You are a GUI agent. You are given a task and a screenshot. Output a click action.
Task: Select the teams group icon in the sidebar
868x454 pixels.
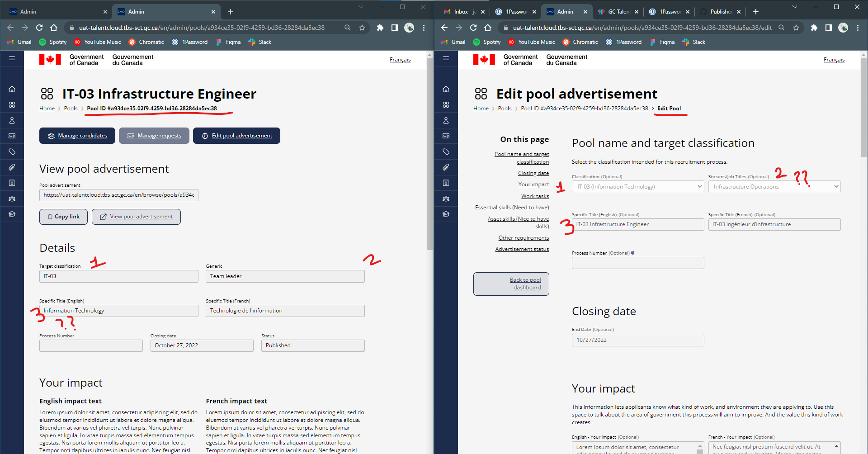[12, 198]
